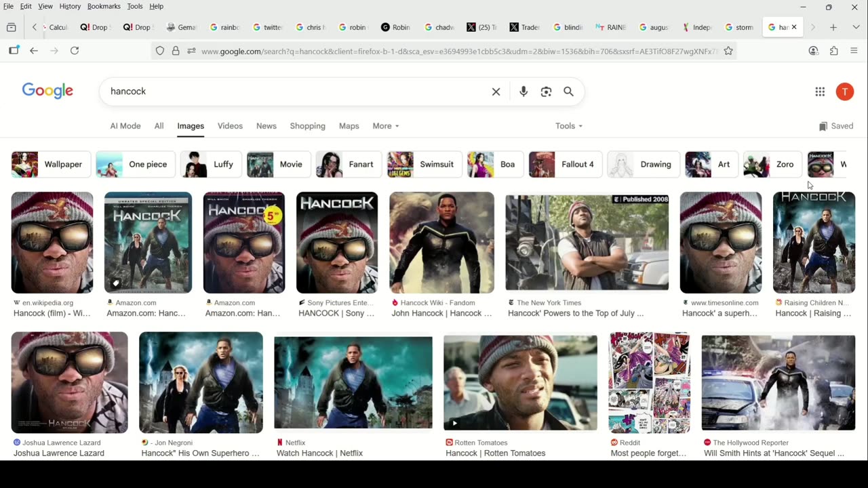Screen dimensions: 868x488
Task: Go back with the browser back arrow
Action: click(x=34, y=51)
